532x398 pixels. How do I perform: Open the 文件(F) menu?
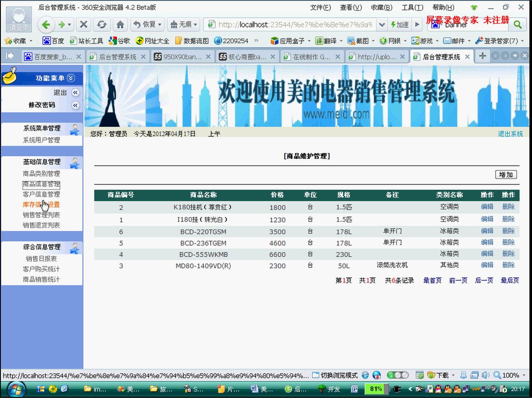coord(320,7)
